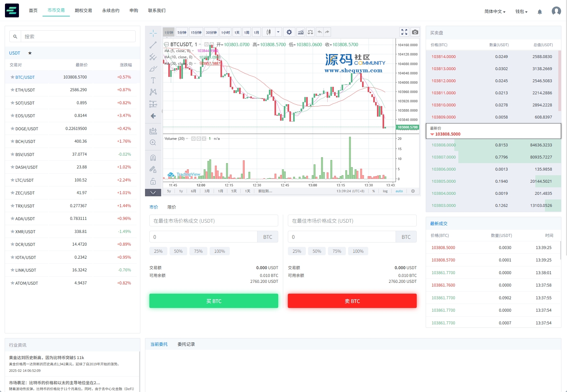Click the compare symbols scale icon

(x=310, y=32)
